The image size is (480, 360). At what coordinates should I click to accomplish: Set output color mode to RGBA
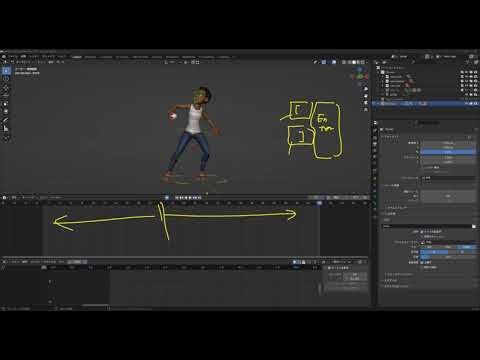point(467,247)
